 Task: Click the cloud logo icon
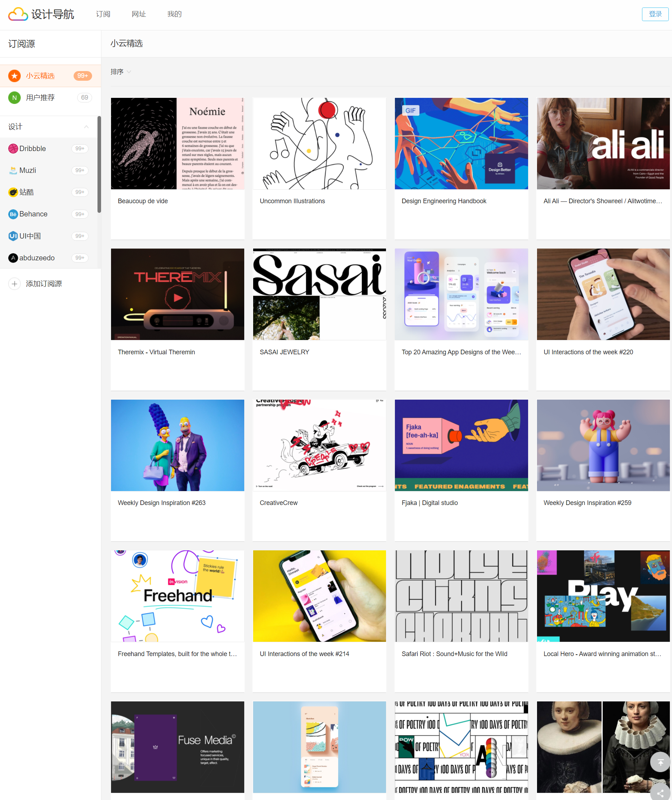click(18, 14)
